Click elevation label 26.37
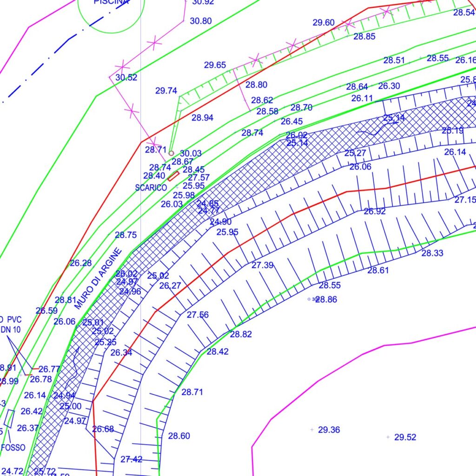Screen dimensions: 476x476 [27, 428]
